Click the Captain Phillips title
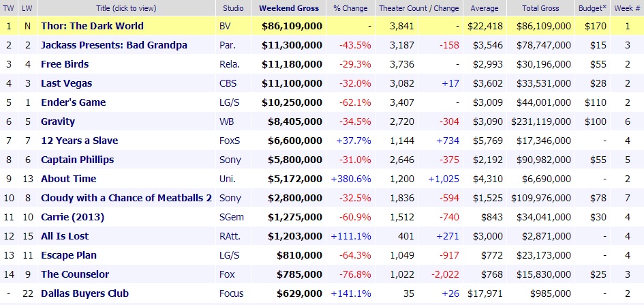 click(x=77, y=160)
